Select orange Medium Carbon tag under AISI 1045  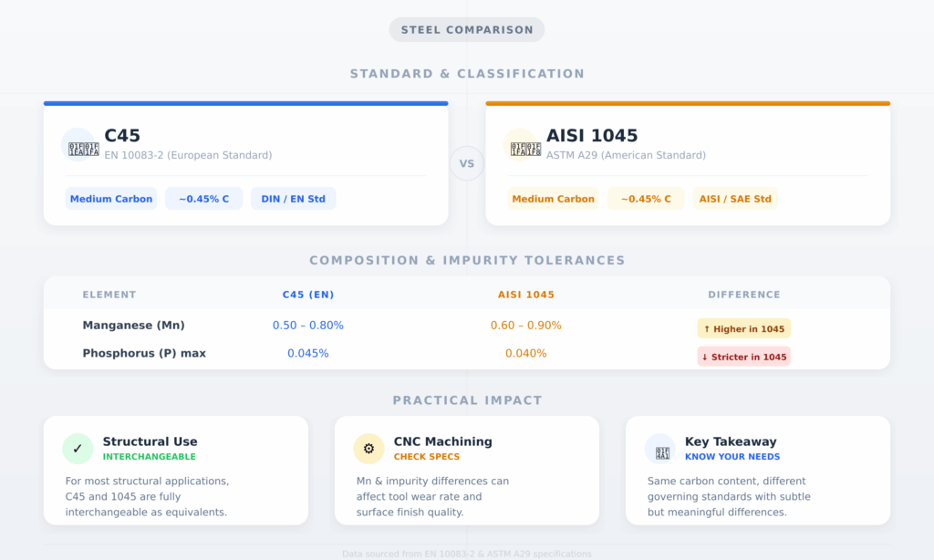click(554, 199)
